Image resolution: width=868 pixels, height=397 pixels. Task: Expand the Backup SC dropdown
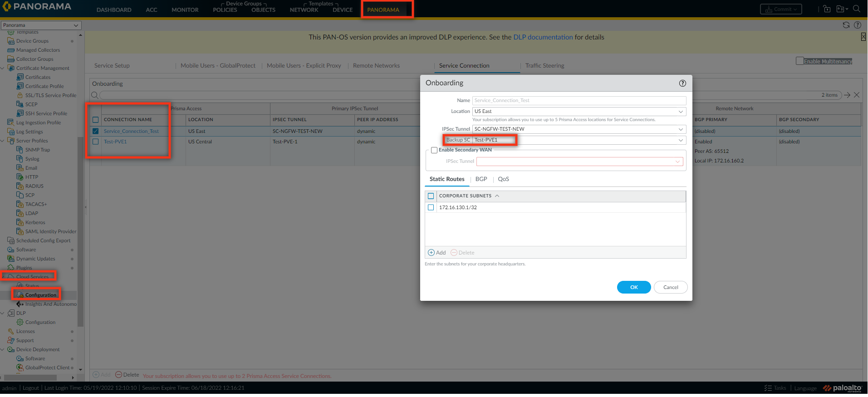coord(680,140)
